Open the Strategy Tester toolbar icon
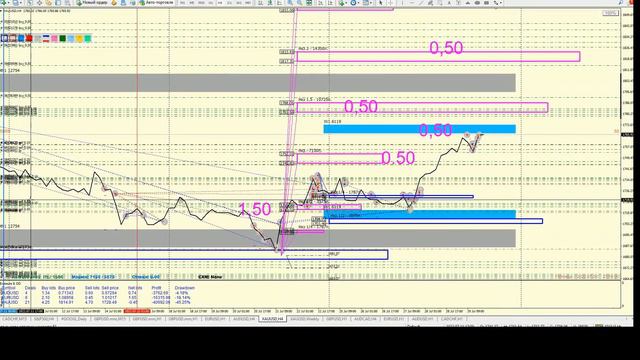This screenshot has width=640, height=360. click(66, 2)
